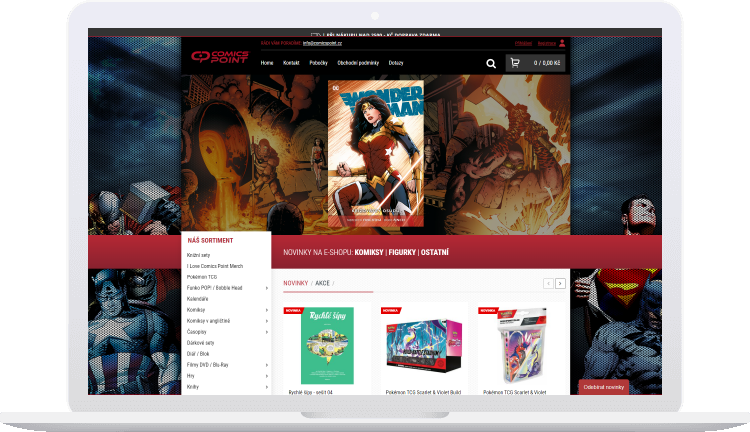
Task: Open the Knižní sety category
Action: pyautogui.click(x=199, y=255)
